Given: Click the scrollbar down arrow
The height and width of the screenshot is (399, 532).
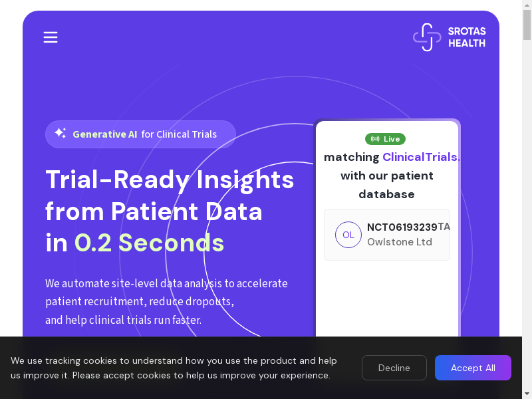Looking at the screenshot, I should click(x=527, y=394).
